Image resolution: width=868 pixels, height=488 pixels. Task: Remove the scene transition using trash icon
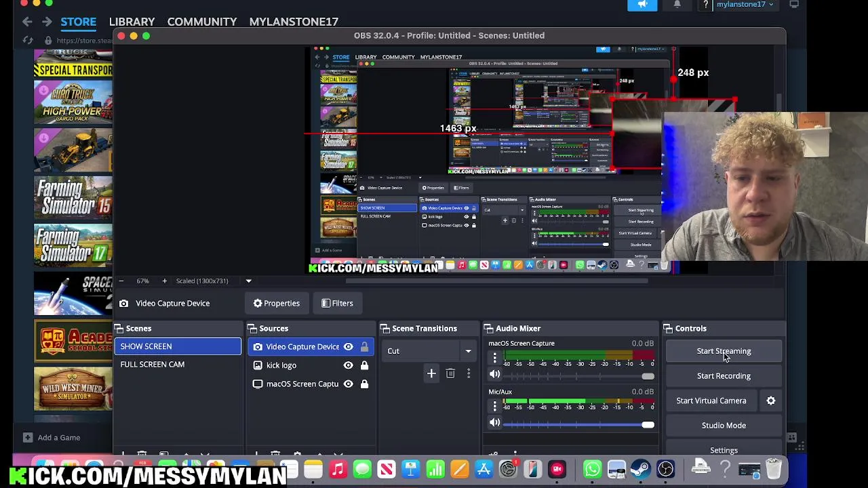pyautogui.click(x=450, y=373)
